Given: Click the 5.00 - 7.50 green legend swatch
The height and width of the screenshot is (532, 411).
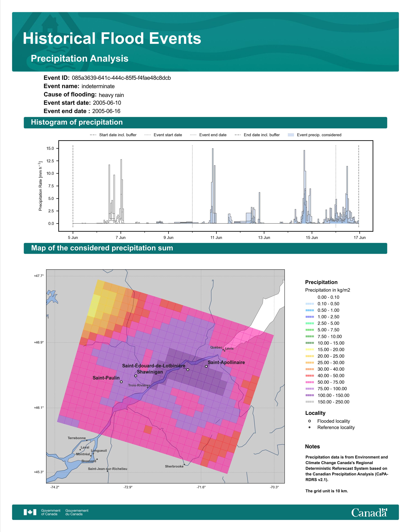Looking at the screenshot, I should pos(309,330).
